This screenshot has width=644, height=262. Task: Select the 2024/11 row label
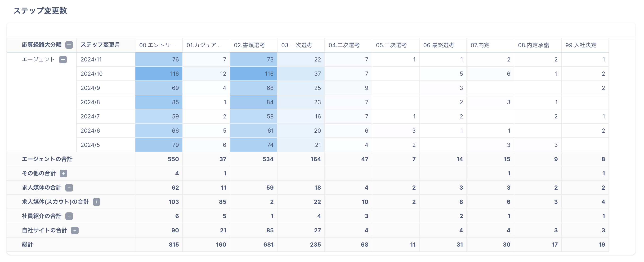[x=91, y=59]
